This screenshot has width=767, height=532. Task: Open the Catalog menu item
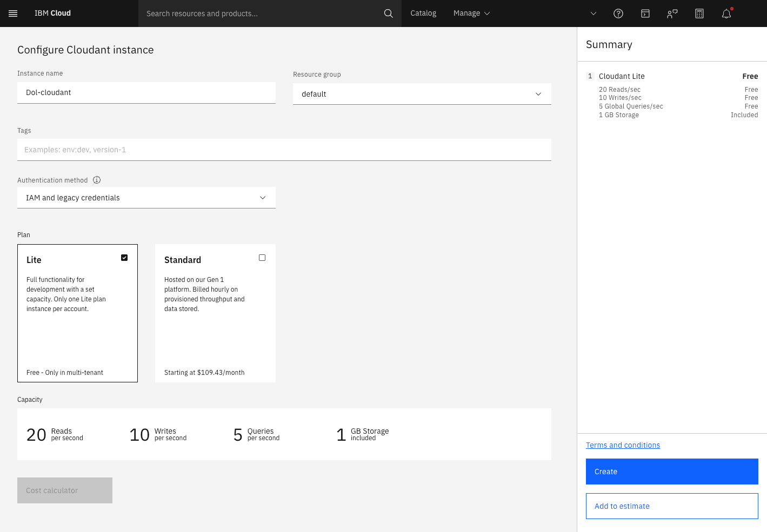423,14
